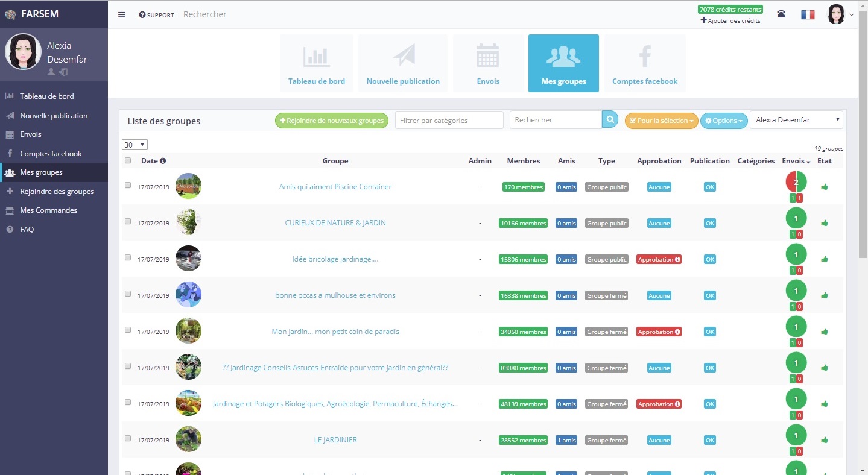Open Nouvelle publication paper plane tile

[x=403, y=63]
